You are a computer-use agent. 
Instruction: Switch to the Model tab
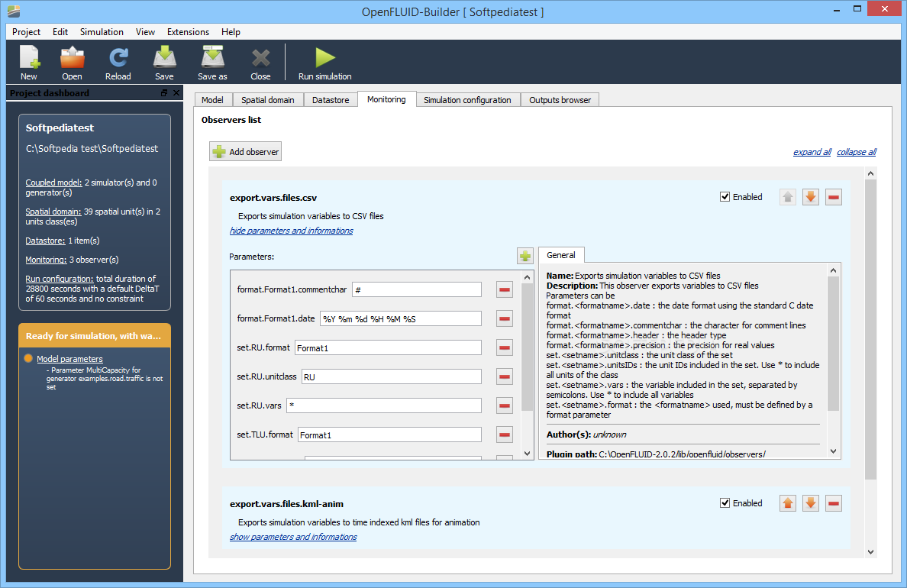(212, 99)
